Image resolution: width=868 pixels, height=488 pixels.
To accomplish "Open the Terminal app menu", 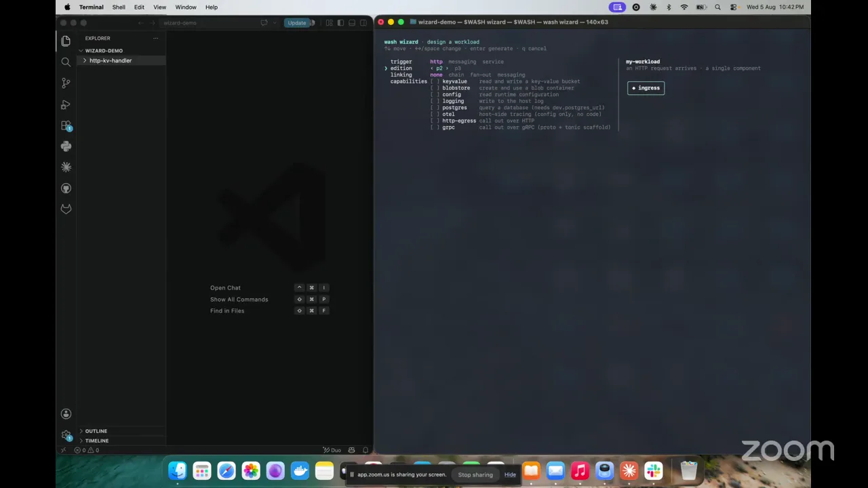I will [91, 7].
